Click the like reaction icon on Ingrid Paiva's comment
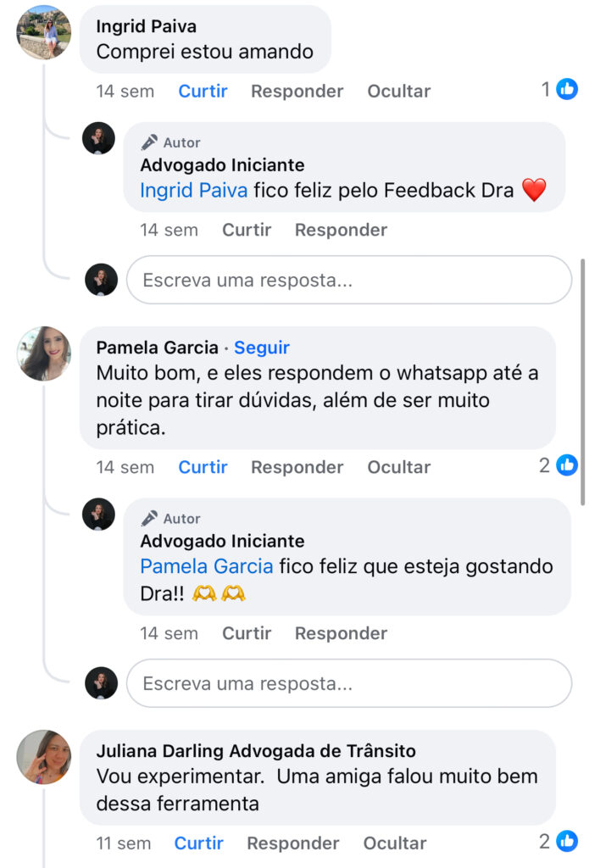This screenshot has width=589, height=868. click(567, 89)
